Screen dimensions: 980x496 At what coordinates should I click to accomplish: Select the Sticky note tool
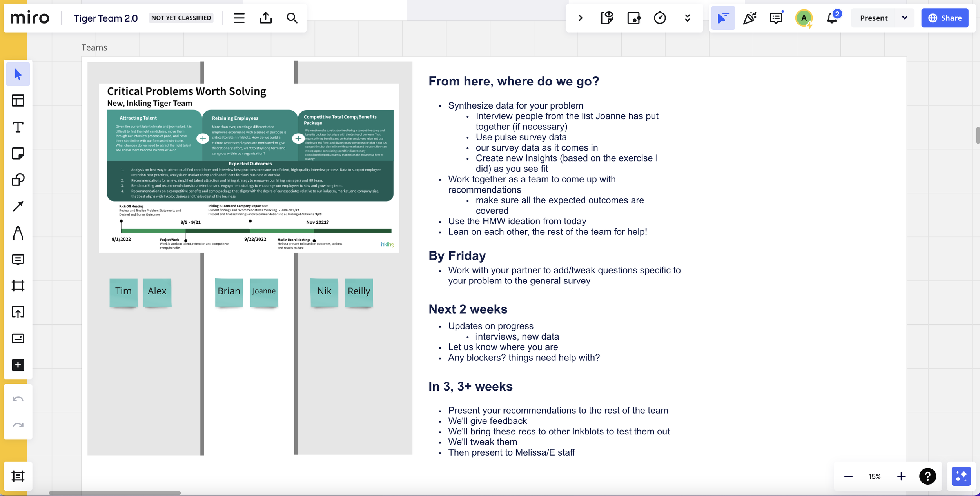coord(18,153)
